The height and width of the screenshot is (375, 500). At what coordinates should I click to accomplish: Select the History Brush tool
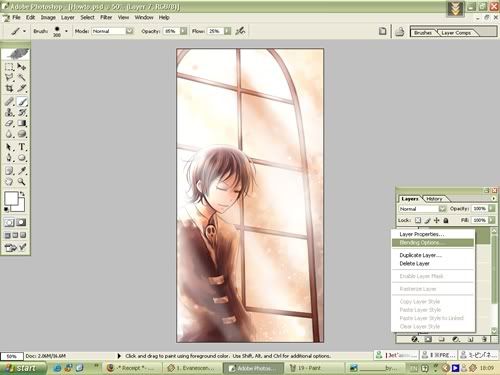(x=22, y=112)
